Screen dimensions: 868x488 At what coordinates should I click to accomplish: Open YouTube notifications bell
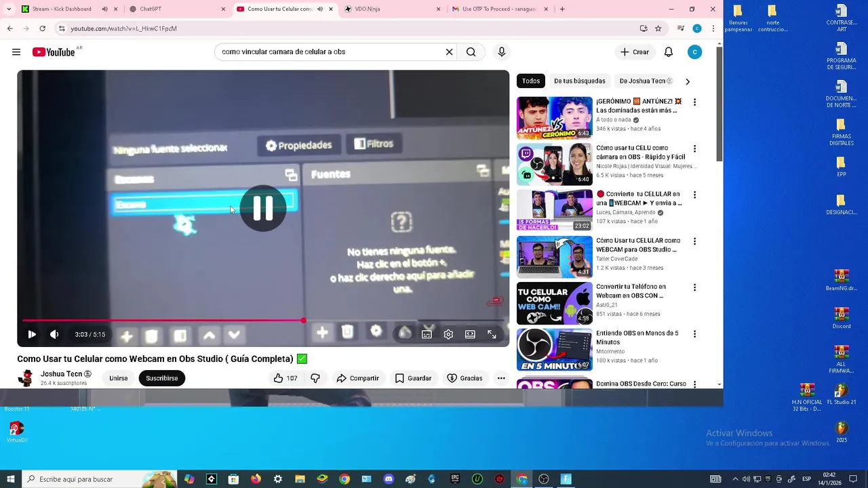(669, 52)
